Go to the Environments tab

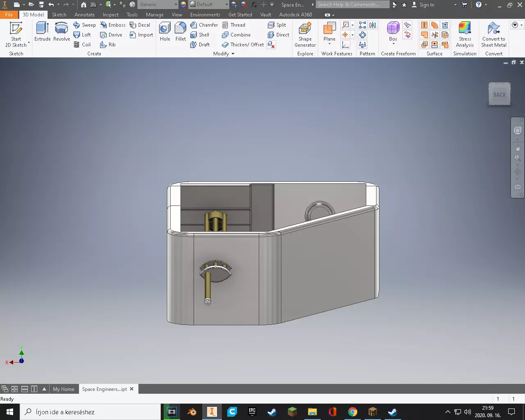click(x=205, y=14)
